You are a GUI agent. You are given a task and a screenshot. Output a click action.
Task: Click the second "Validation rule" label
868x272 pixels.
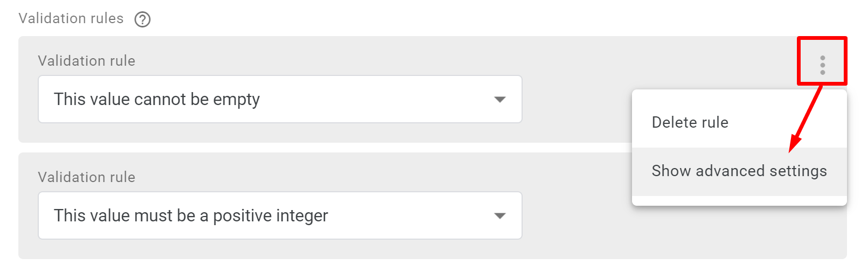click(86, 177)
